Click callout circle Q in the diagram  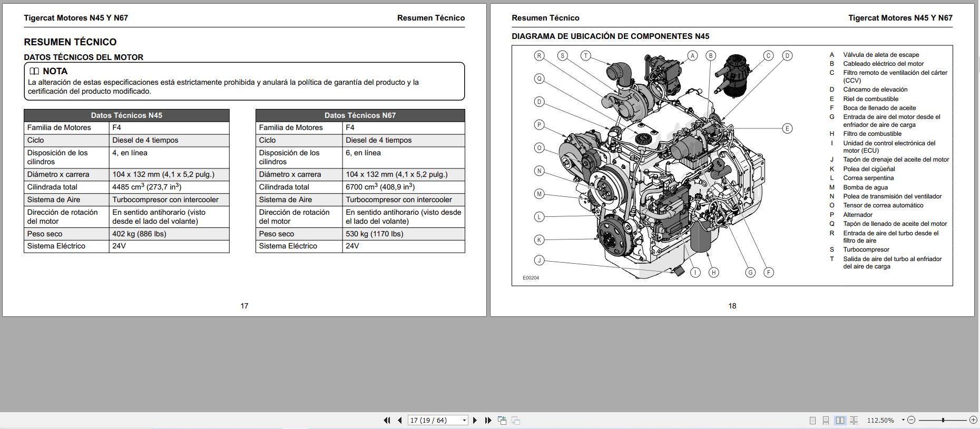[539, 78]
